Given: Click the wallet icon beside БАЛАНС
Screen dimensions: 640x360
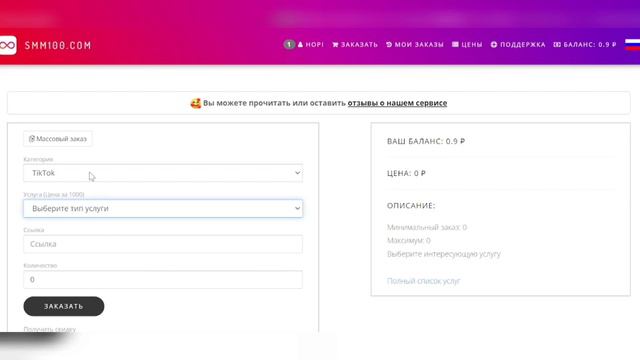Looking at the screenshot, I should [557, 44].
